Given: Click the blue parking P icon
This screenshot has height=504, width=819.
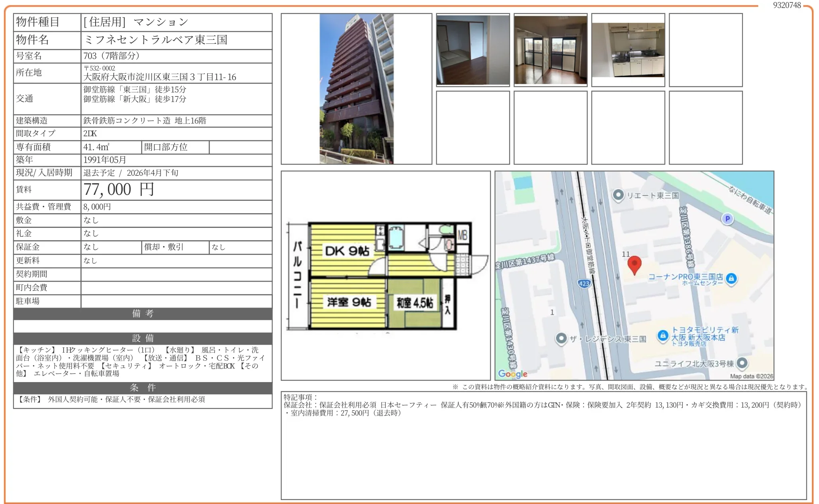Looking at the screenshot, I should click(727, 219).
